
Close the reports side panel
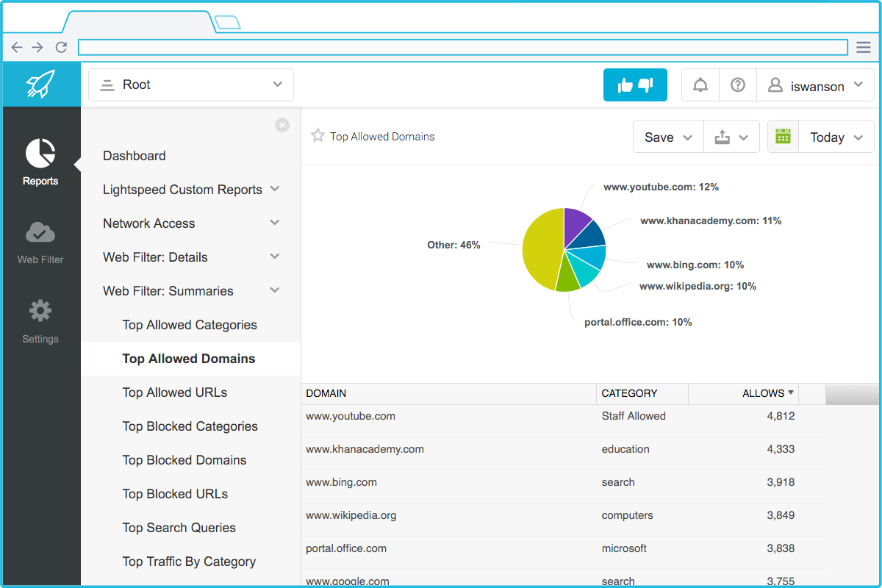coord(282,126)
